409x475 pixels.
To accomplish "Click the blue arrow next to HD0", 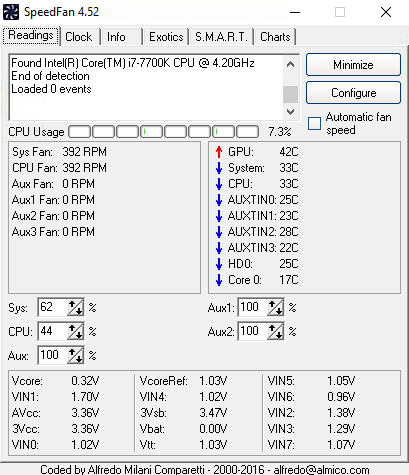I will 219,264.
